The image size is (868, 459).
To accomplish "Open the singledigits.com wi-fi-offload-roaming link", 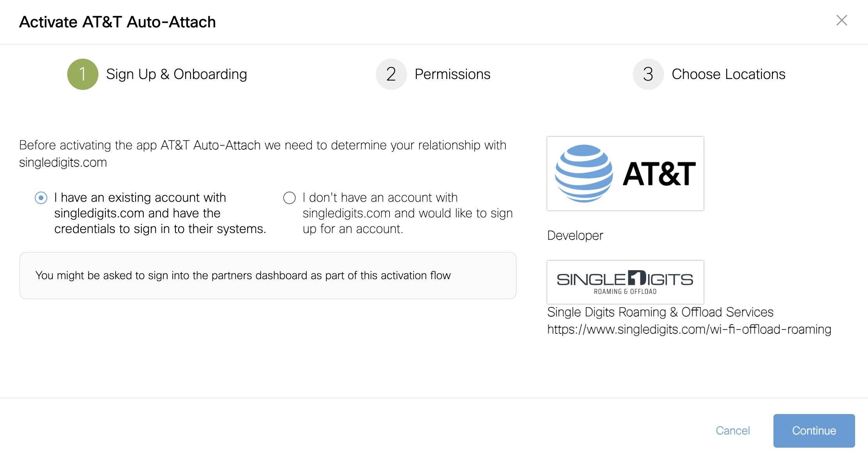I will pyautogui.click(x=689, y=329).
